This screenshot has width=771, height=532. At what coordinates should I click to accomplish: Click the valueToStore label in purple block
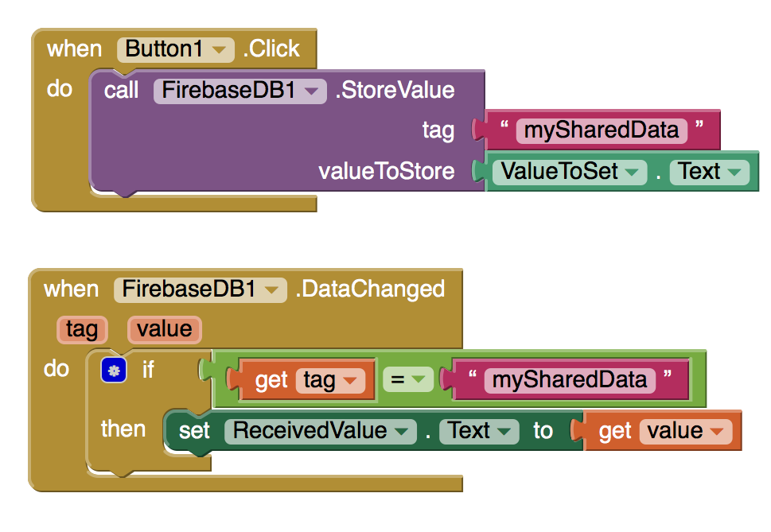coord(387,172)
